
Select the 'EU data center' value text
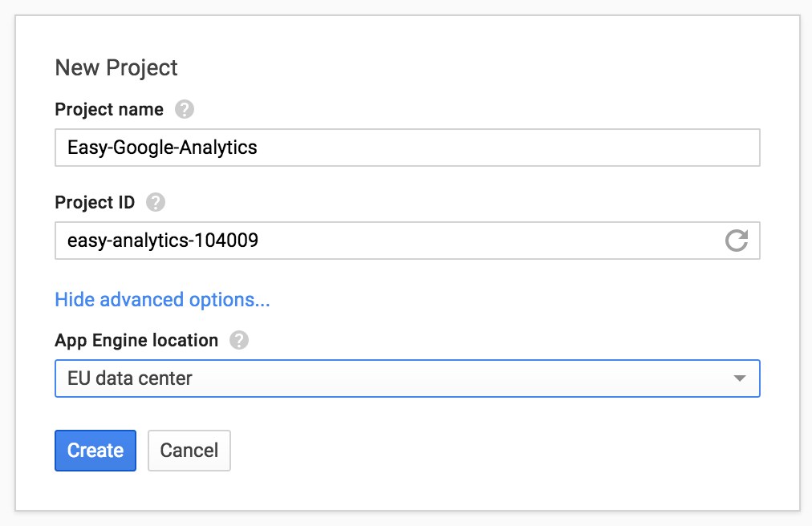tap(130, 378)
